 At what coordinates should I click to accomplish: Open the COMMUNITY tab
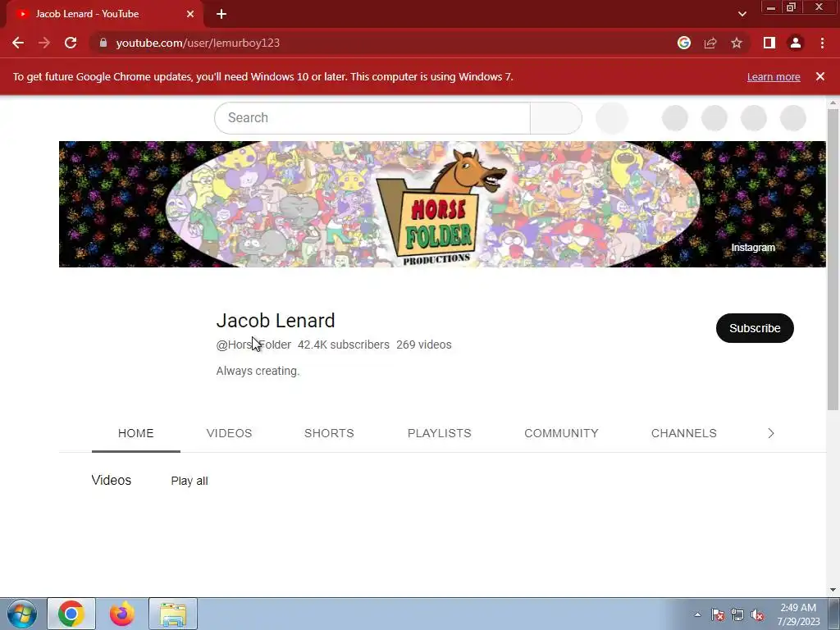pos(561,433)
